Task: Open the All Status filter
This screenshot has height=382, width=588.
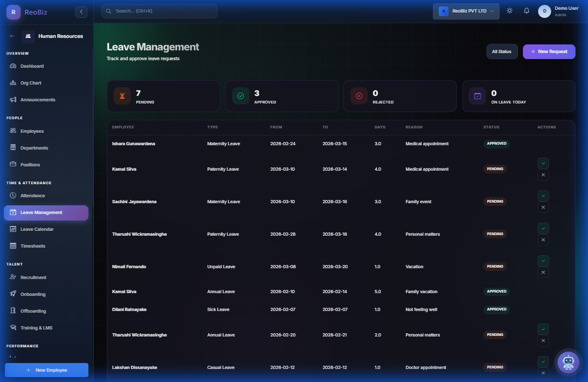Action: (502, 51)
